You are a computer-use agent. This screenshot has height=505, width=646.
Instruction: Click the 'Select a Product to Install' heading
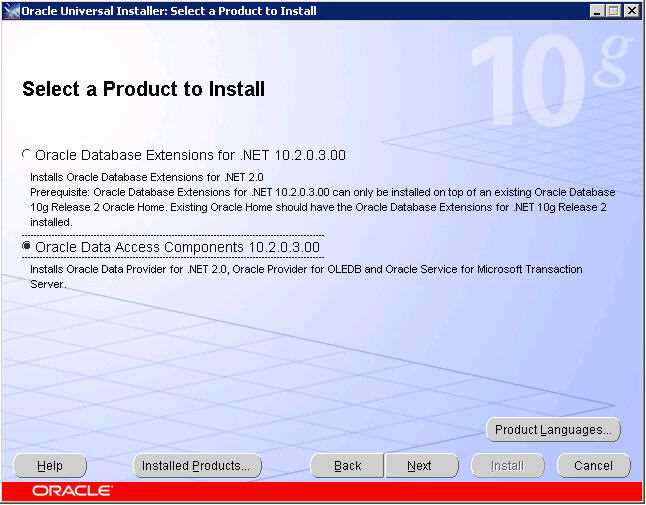(x=143, y=89)
